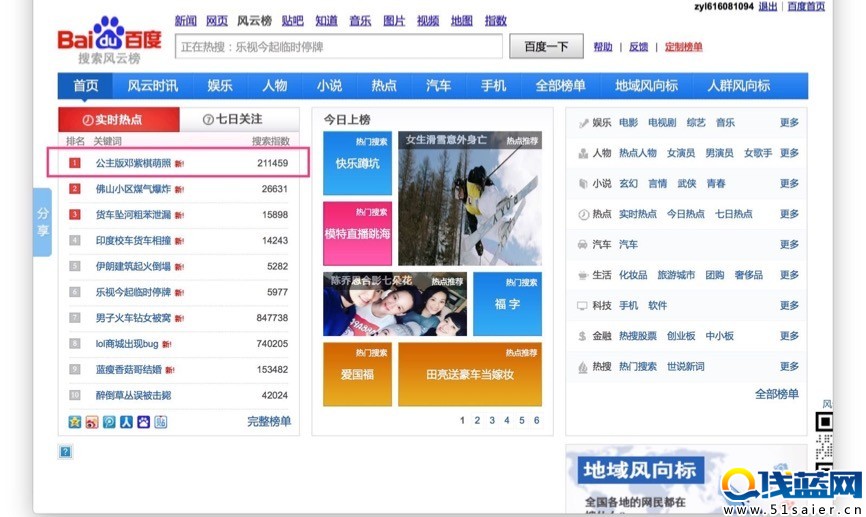The image size is (866, 517).
Task: Share via the QQ Zone star icon
Action: [x=75, y=422]
